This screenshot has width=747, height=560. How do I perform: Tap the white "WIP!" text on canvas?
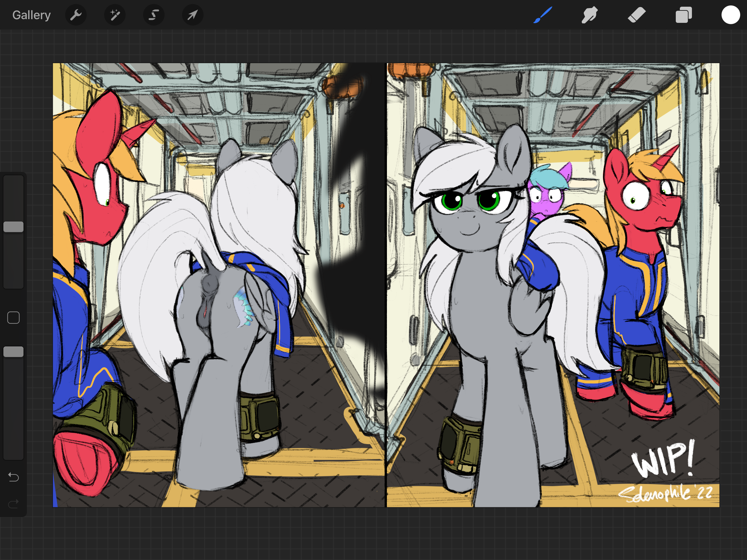click(663, 459)
